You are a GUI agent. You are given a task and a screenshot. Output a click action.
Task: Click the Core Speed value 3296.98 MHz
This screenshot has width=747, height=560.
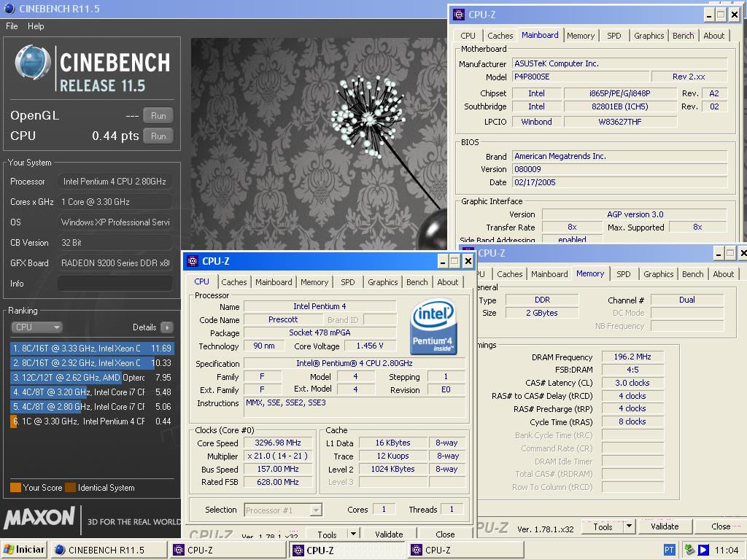[x=278, y=443]
